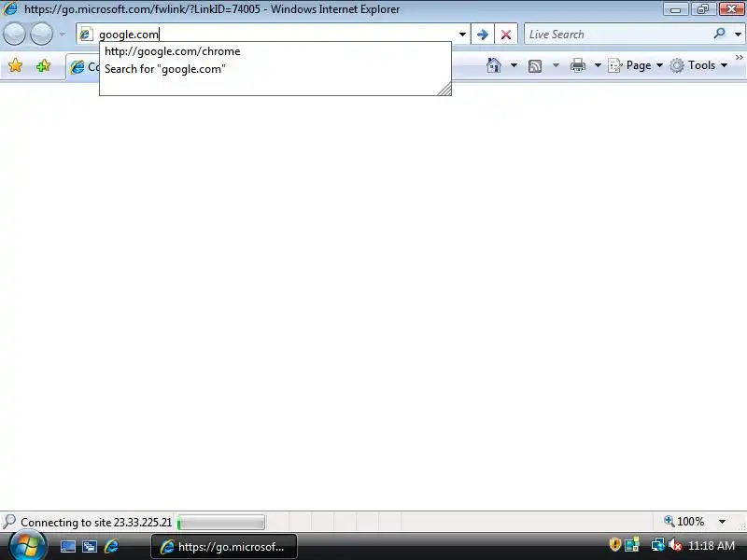Click the 100% zoom level button
The image size is (747, 560).
(684, 522)
